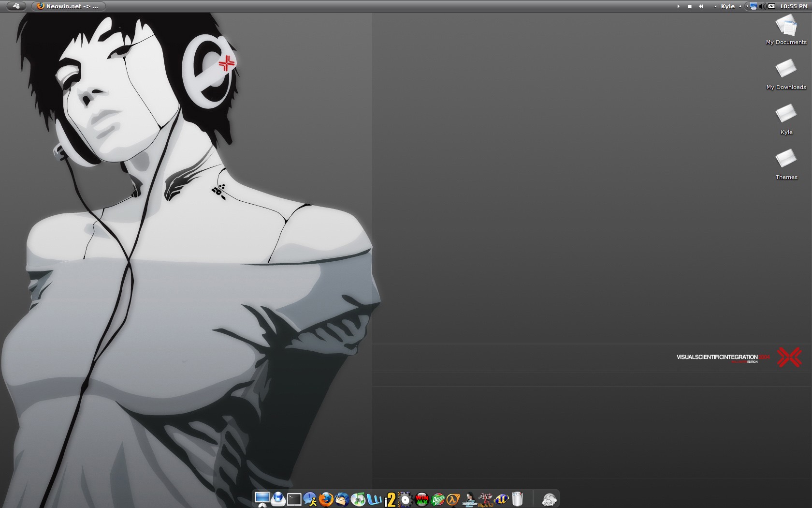Expand the arrow right of Kyle
The width and height of the screenshot is (812, 508).
click(x=740, y=6)
